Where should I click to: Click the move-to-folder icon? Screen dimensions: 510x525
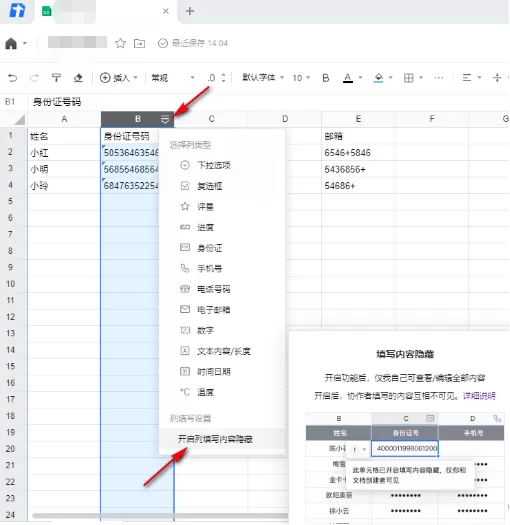point(139,43)
